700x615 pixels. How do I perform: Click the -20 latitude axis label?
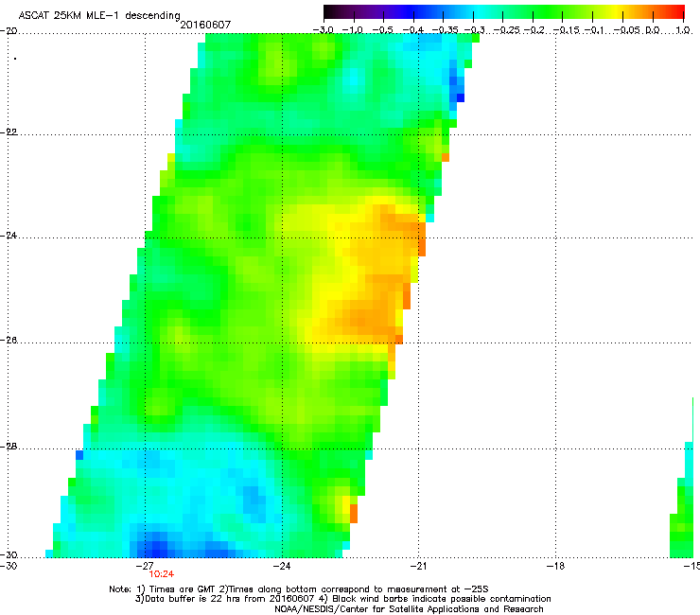[9, 31]
